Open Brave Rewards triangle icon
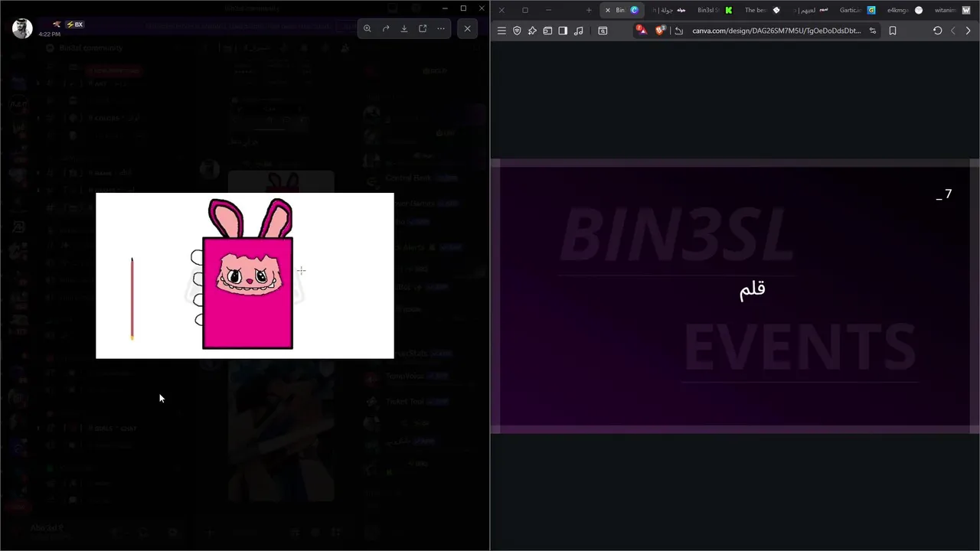Viewport: 980px width, 551px height. click(x=642, y=31)
